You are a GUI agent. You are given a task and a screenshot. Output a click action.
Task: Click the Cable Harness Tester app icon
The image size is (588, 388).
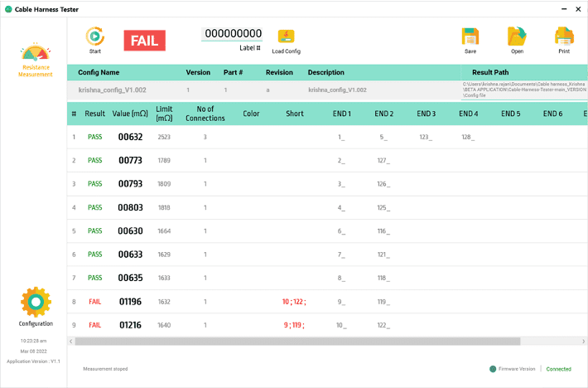click(8, 9)
